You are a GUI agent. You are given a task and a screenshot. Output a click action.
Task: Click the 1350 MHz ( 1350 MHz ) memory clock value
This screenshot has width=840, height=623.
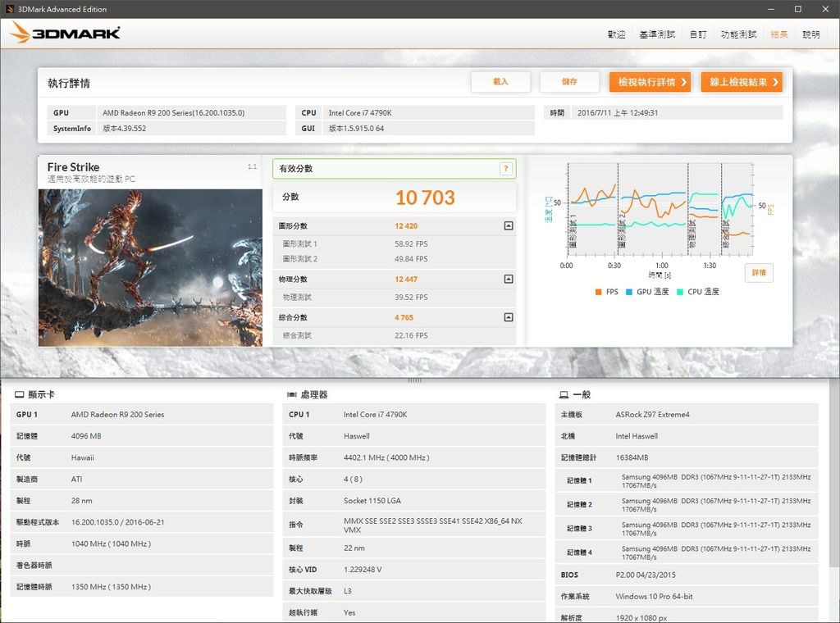click(x=111, y=587)
